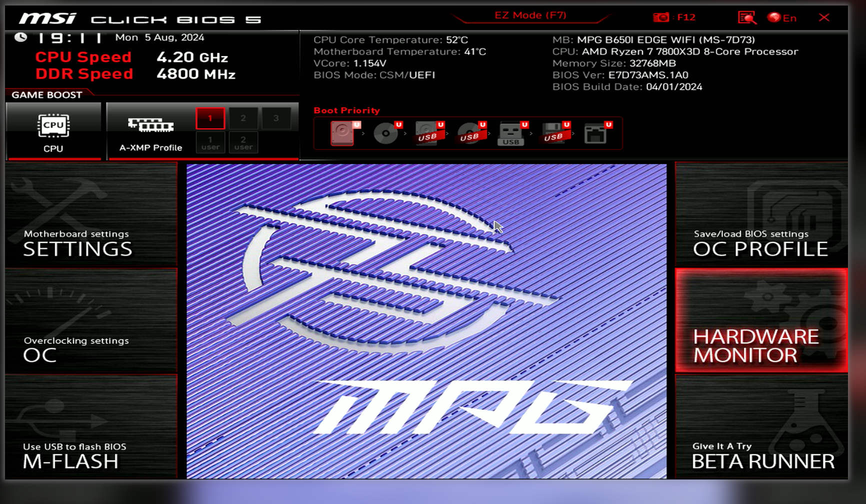Select the USB key boot device icon
The image size is (866, 504).
513,133
